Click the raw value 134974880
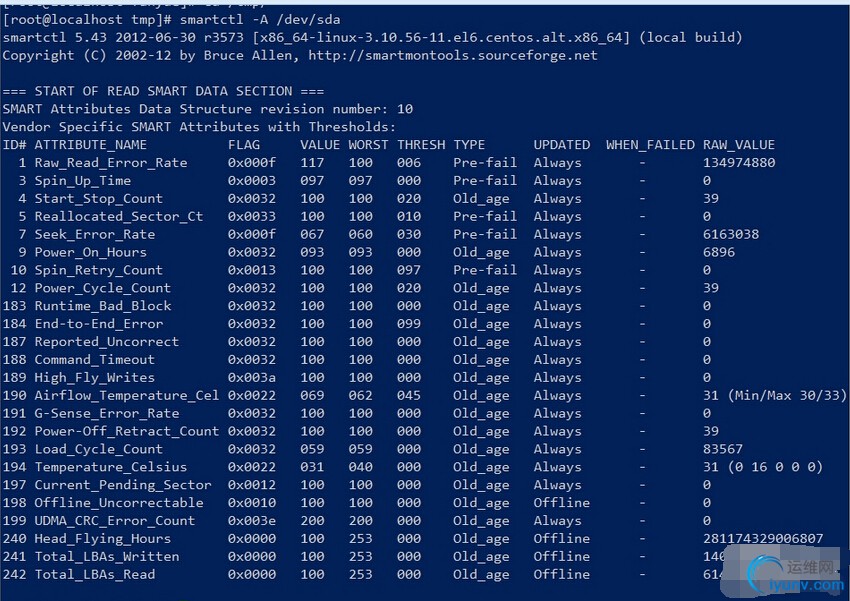This screenshot has width=850, height=601. coord(738,163)
